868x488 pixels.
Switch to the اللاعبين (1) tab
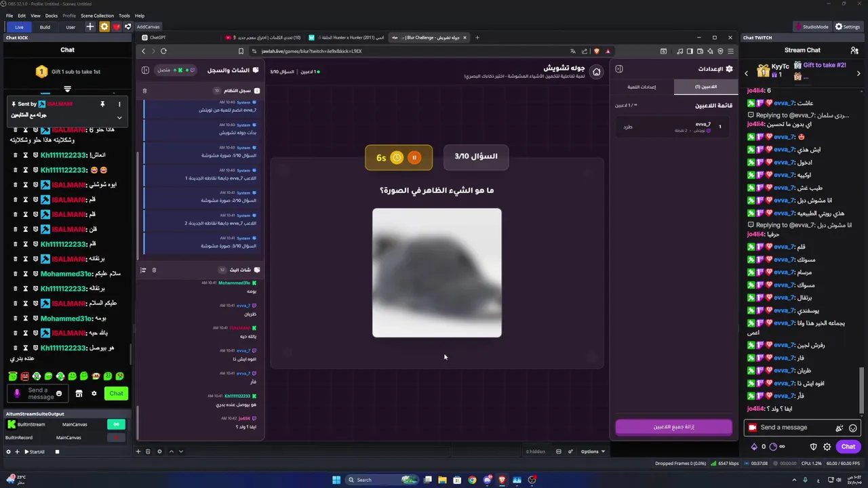pyautogui.click(x=706, y=87)
